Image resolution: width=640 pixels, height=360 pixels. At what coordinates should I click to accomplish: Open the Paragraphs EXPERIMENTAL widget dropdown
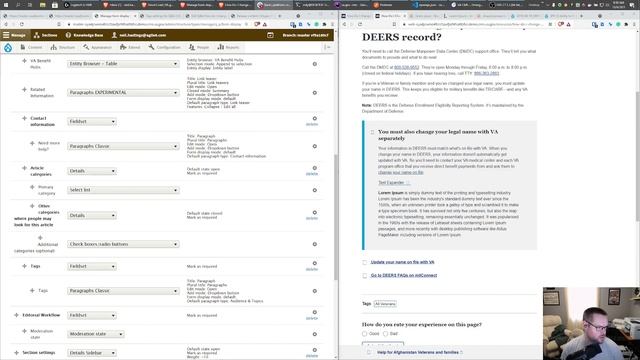(x=123, y=93)
